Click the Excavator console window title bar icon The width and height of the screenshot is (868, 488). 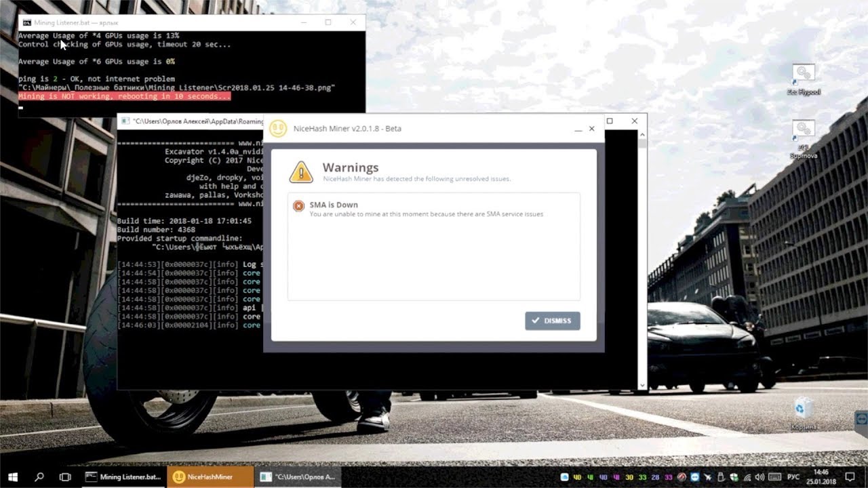[125, 121]
